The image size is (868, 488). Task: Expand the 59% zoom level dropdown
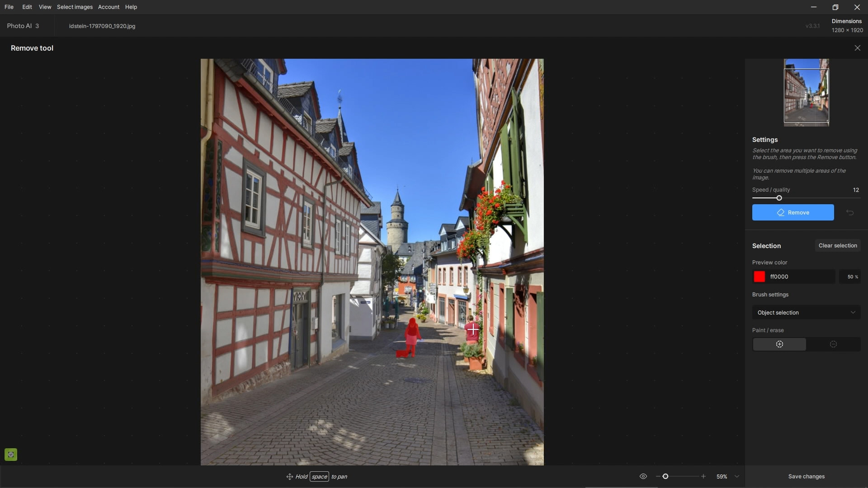pos(737,476)
